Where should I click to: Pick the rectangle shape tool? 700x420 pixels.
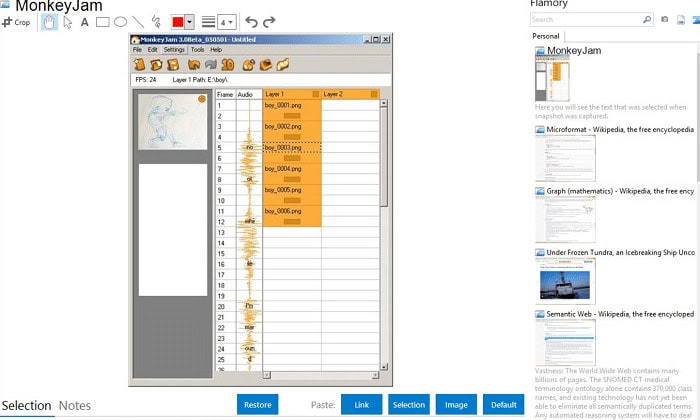[103, 22]
